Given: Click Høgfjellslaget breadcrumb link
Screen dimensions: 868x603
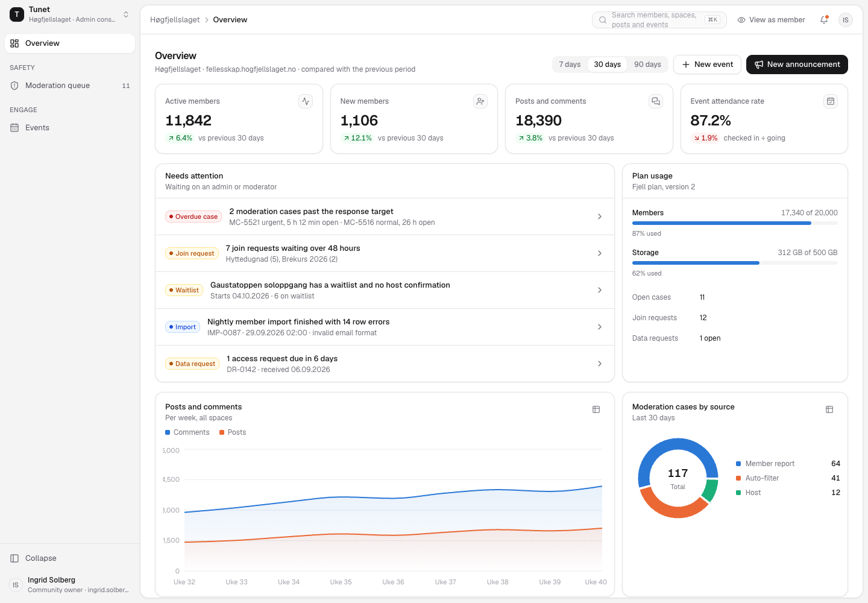Looking at the screenshot, I should (x=175, y=20).
